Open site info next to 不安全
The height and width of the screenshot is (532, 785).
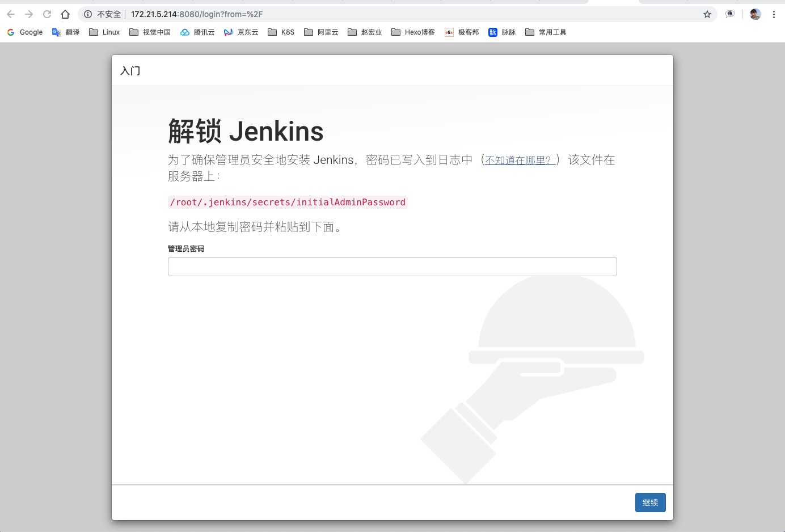tap(88, 14)
